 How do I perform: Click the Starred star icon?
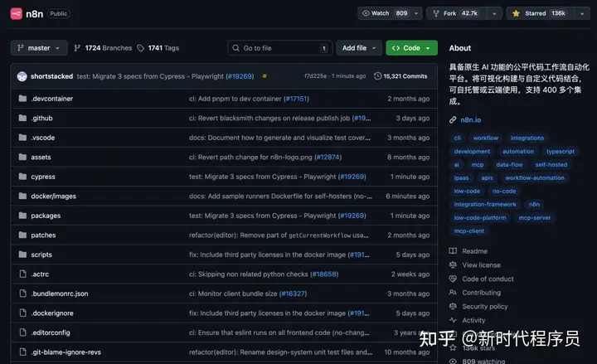pos(516,13)
